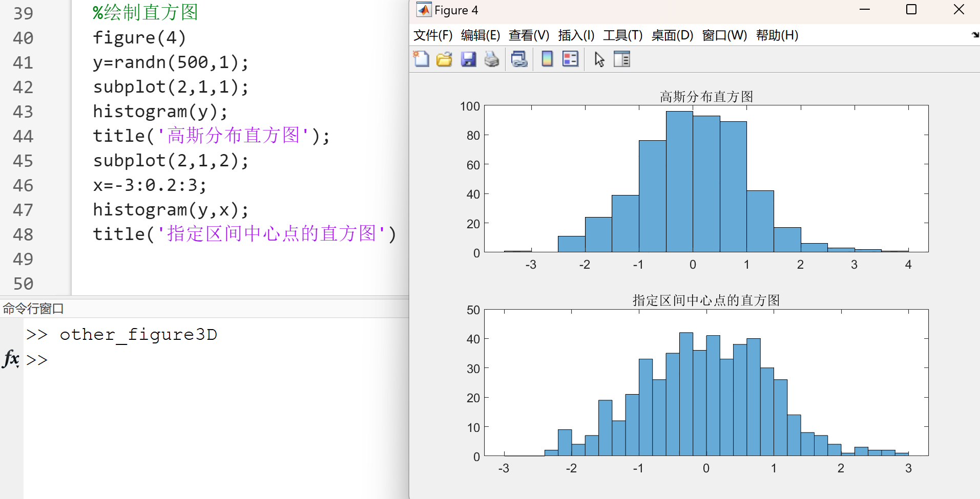Open the 帮助(H) menu
The width and height of the screenshot is (980, 499).
pos(777,35)
